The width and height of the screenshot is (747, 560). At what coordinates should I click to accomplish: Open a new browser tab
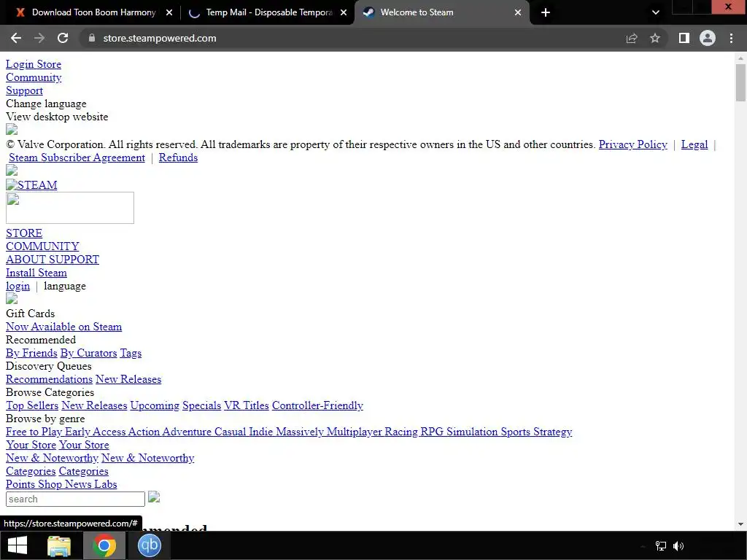[546, 12]
